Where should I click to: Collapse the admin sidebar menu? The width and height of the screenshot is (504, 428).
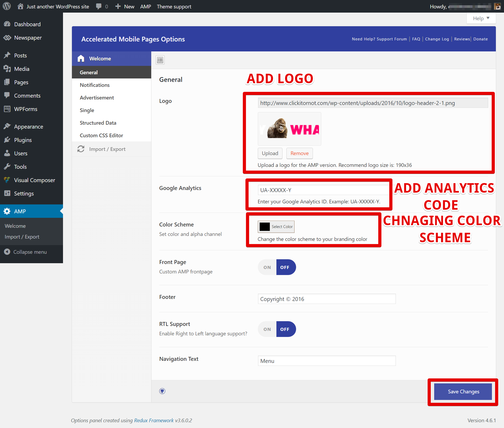click(25, 252)
